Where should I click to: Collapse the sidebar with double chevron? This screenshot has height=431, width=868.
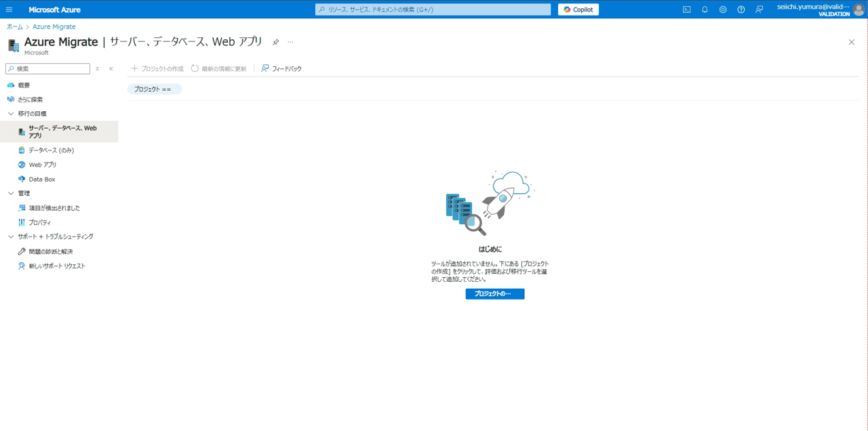[111, 68]
